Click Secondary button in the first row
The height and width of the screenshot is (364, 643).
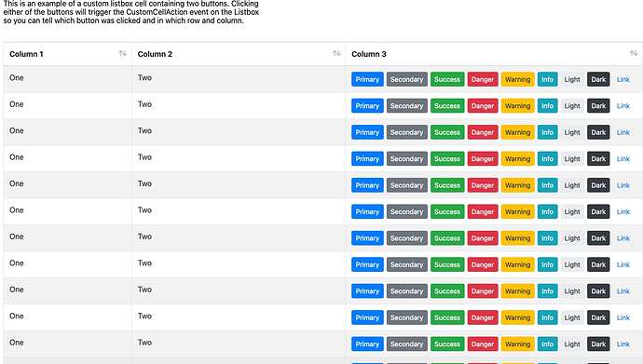[407, 79]
